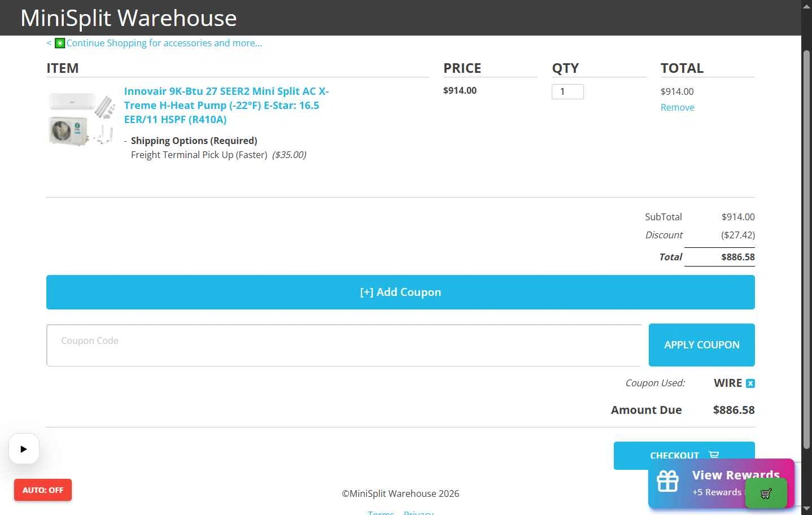Click the play button icon
This screenshot has width=812, height=515.
click(24, 449)
